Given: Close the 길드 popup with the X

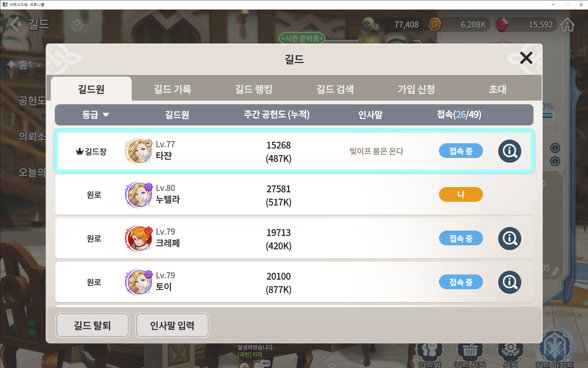Looking at the screenshot, I should pyautogui.click(x=526, y=58).
